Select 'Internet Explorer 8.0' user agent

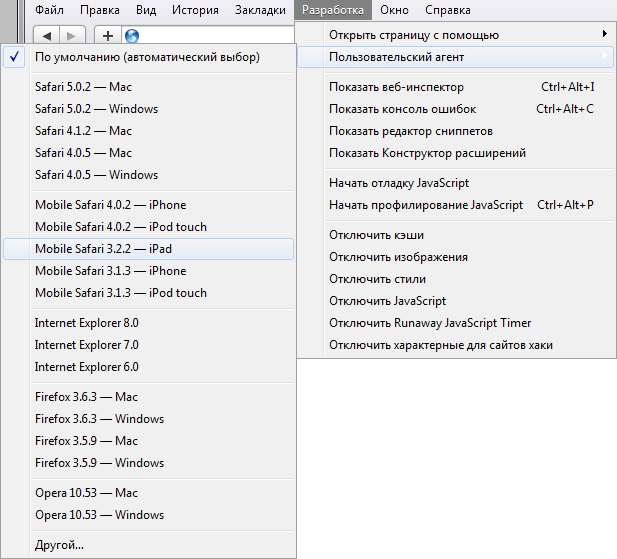pos(87,323)
